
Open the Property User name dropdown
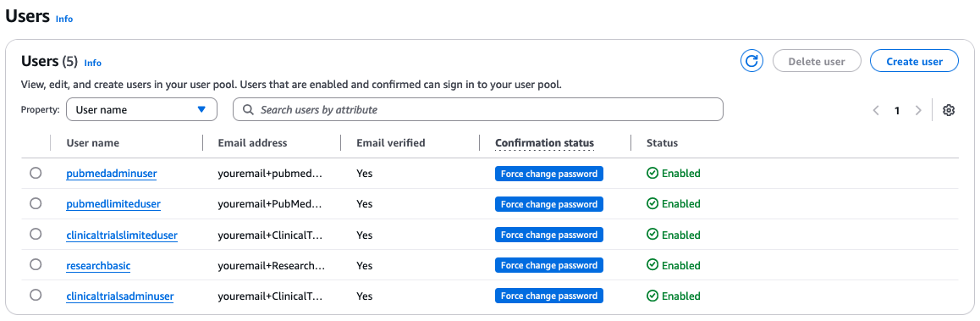click(x=141, y=109)
